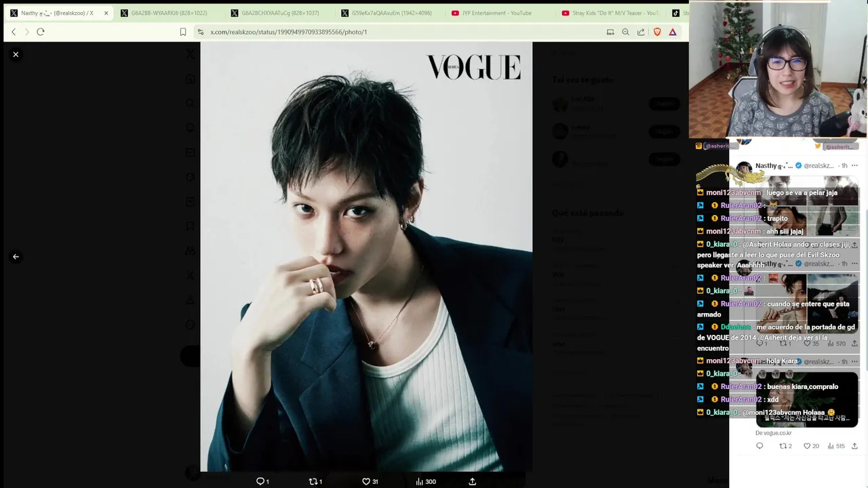The width and height of the screenshot is (868, 488).
Task: Switch to G59eKx7aQAAxuEm (1942×4096) tab
Action: point(390,13)
